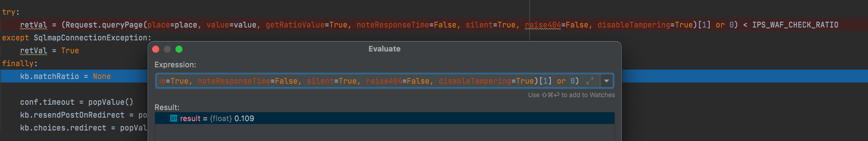Screen dimensions: 868x141
Task: Click the float type icon beside result
Action: click(173, 118)
